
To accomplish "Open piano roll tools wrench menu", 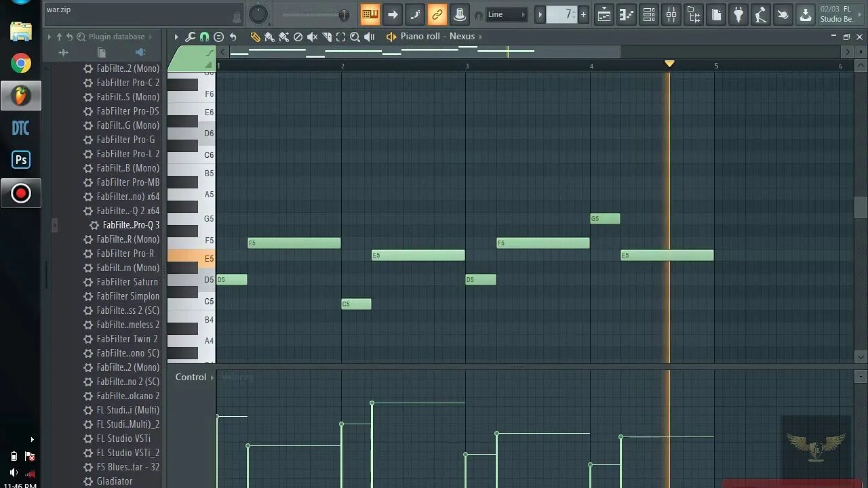I will point(190,37).
